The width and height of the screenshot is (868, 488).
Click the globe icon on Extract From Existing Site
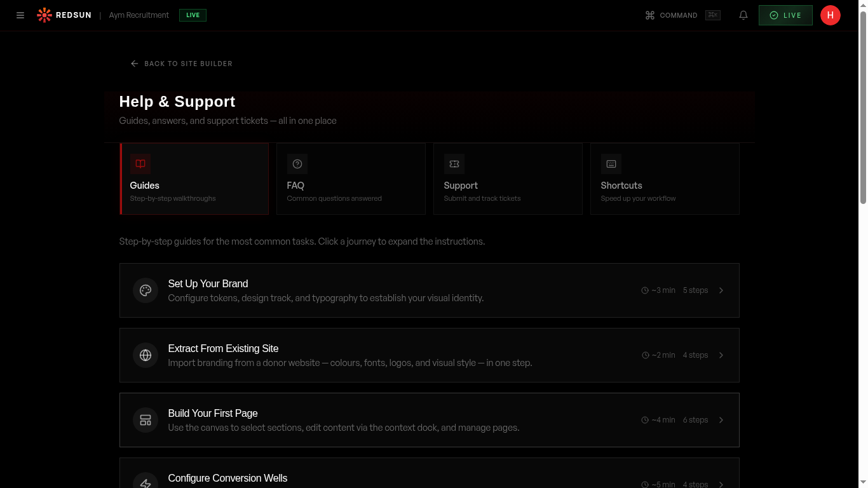[x=146, y=355]
